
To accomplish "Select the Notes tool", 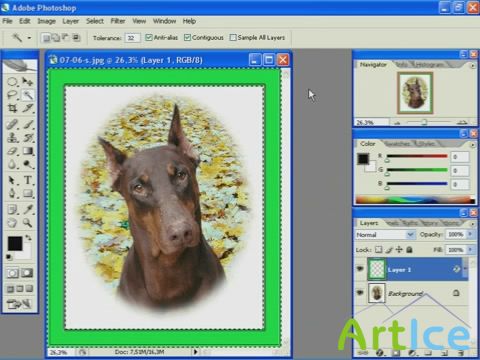I will click(12, 210).
